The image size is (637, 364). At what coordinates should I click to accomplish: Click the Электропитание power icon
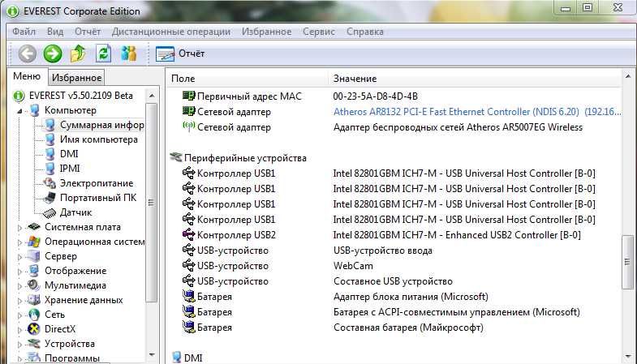[49, 183]
